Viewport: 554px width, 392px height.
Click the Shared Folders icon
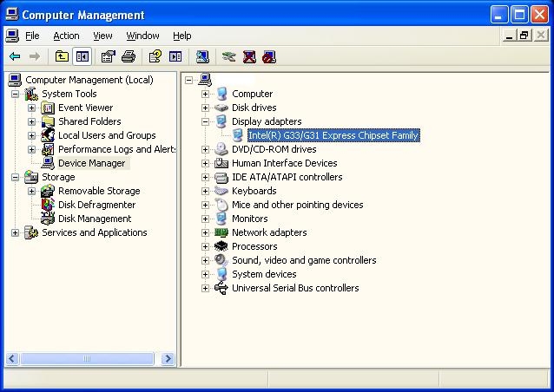pos(48,121)
